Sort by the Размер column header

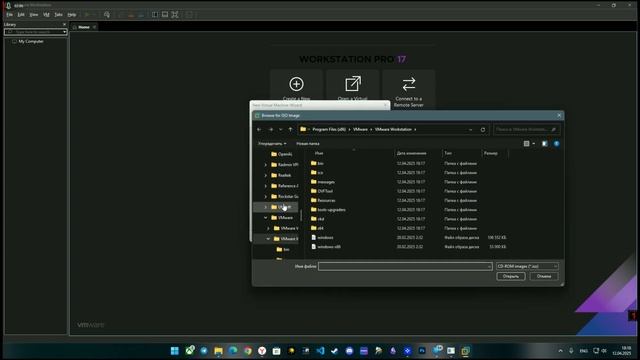coord(491,153)
